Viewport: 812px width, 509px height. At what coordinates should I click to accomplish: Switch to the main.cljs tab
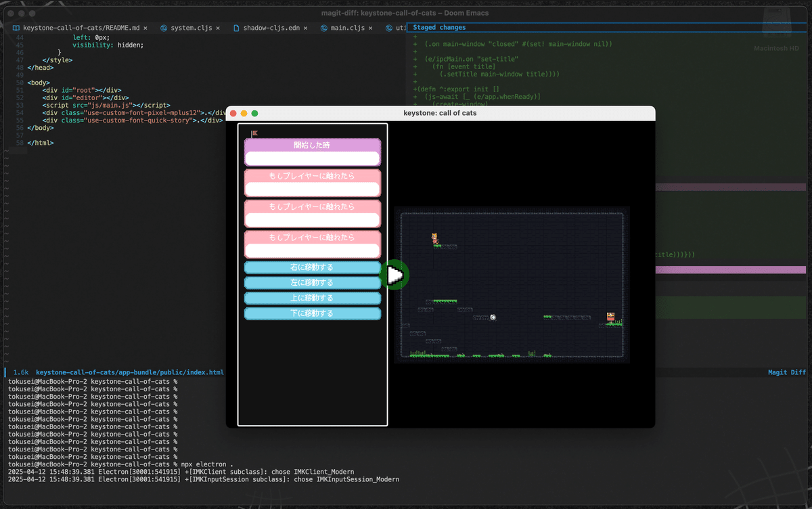pos(347,28)
